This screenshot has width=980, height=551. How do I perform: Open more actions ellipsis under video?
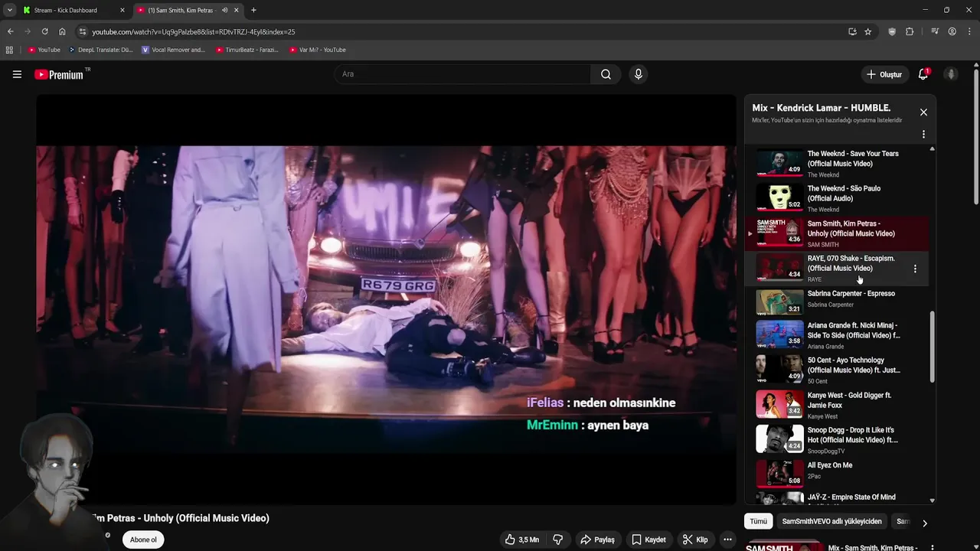tap(728, 540)
